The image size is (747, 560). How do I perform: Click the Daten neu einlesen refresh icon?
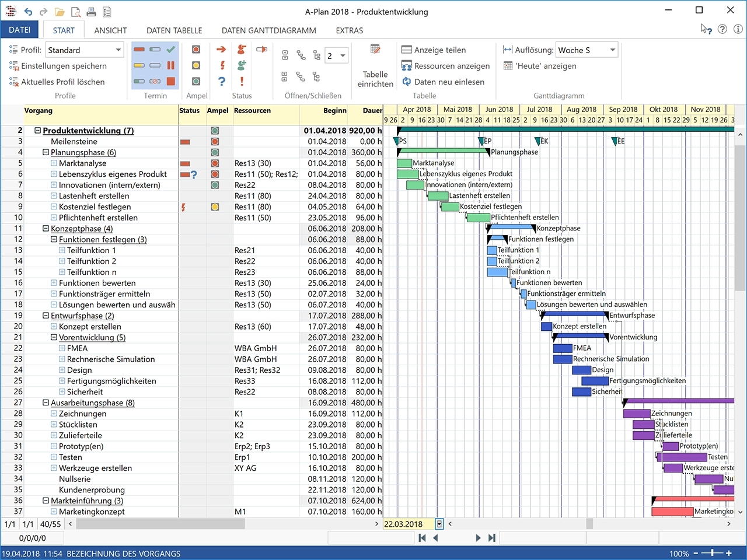pyautogui.click(x=407, y=82)
